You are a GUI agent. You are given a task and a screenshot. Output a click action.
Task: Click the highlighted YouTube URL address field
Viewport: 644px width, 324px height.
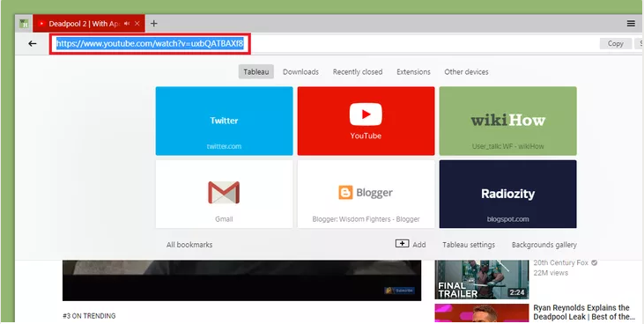click(150, 43)
